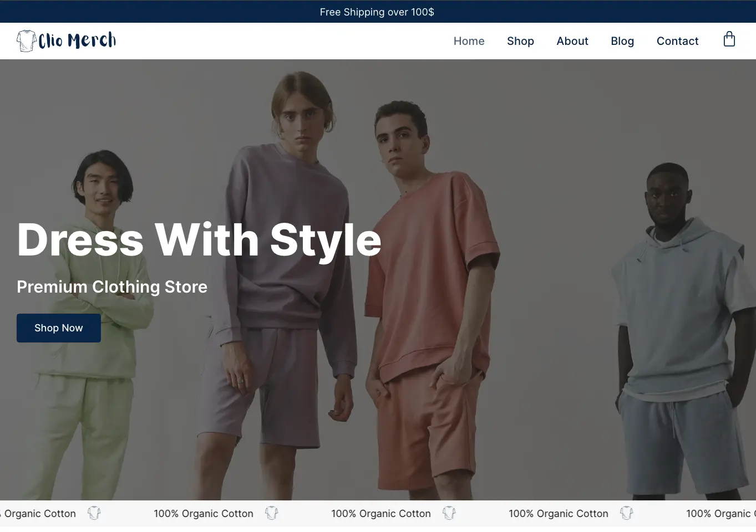
Task: Go to the Home page
Action: 469,41
